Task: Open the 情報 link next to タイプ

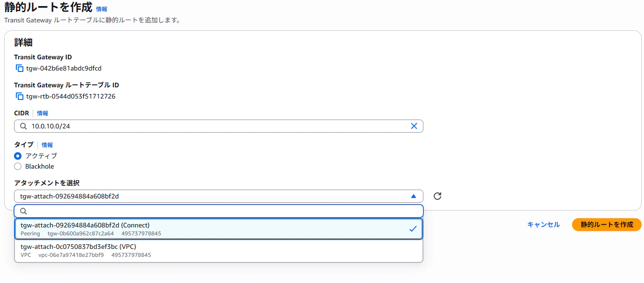Action: pyautogui.click(x=47, y=145)
